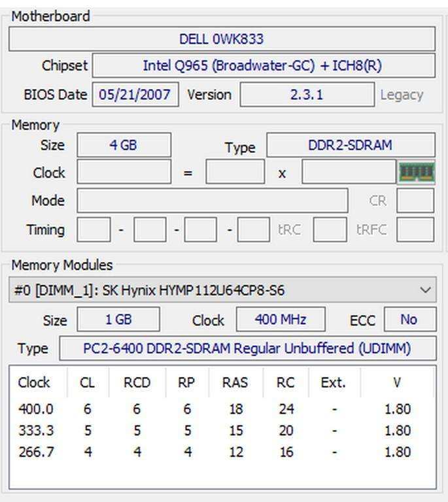The height and width of the screenshot is (502, 448).
Task: Click the ECC value showing No
Action: coord(409,320)
